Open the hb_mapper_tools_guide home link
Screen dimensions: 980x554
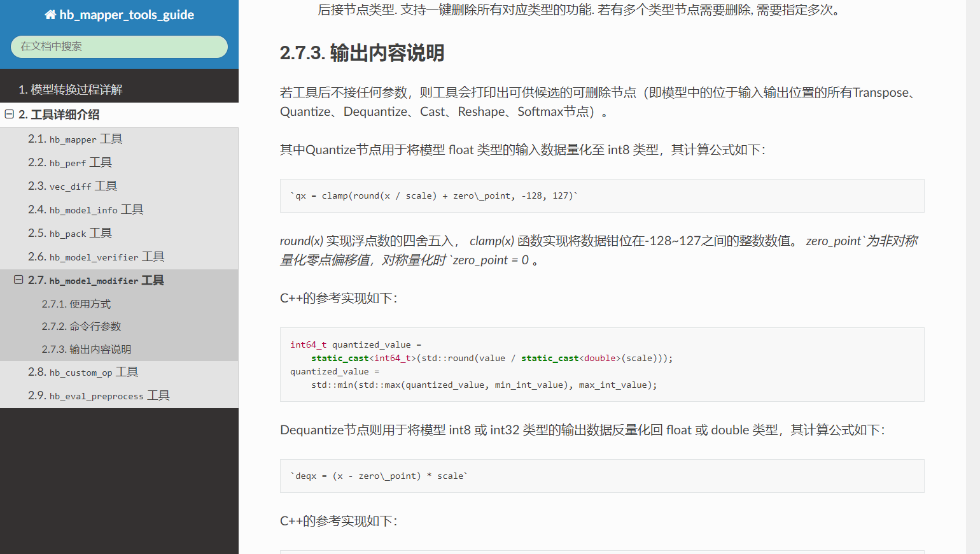(126, 15)
